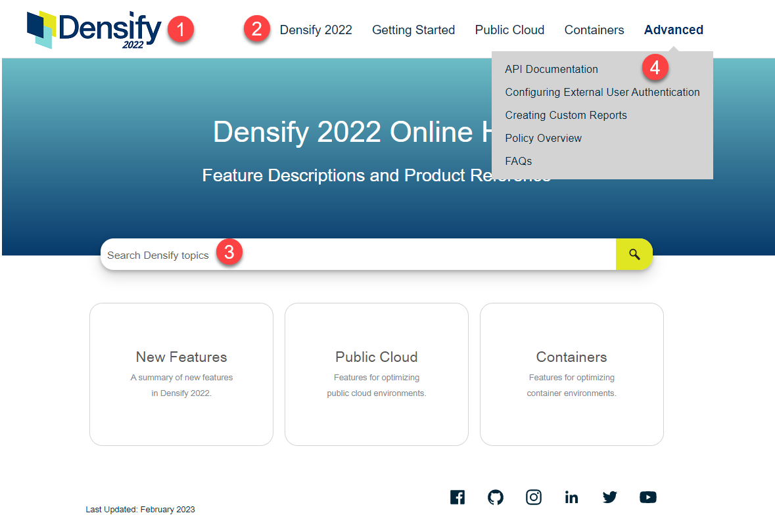The width and height of the screenshot is (775, 532).
Task: Open the Facebook social icon
Action: pyautogui.click(x=458, y=497)
